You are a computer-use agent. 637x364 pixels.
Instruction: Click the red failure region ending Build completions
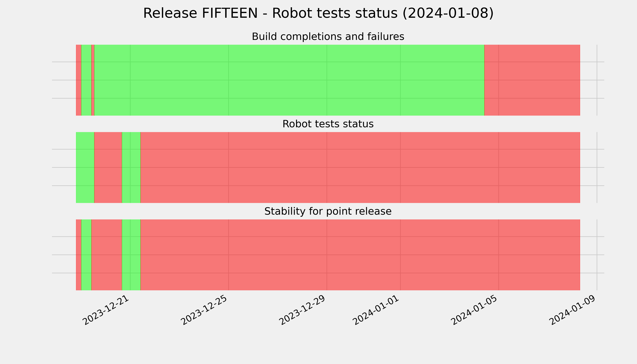[x=532, y=80]
